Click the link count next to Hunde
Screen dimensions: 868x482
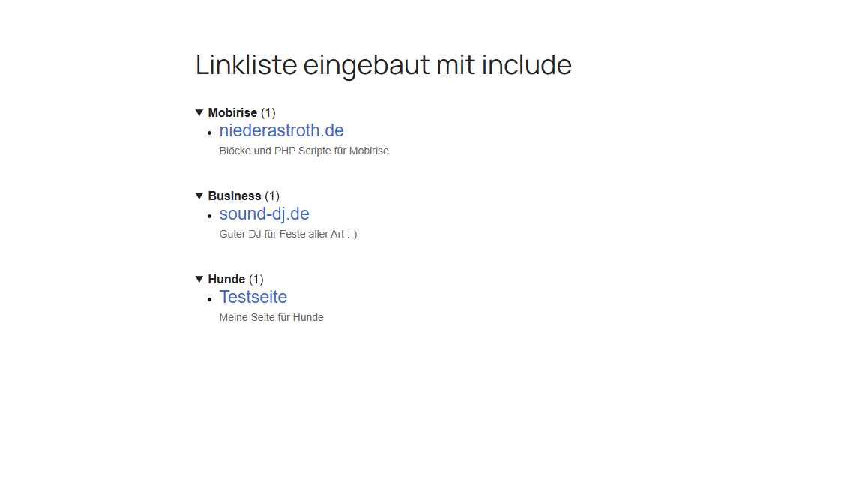(x=255, y=279)
